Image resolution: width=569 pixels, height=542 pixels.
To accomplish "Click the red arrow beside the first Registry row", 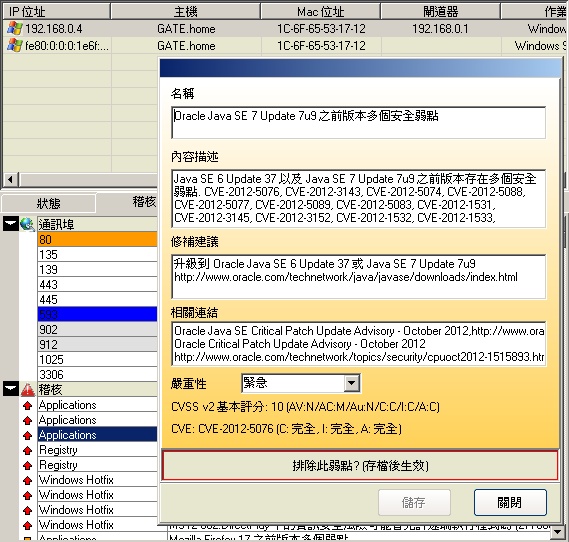I will point(28,450).
